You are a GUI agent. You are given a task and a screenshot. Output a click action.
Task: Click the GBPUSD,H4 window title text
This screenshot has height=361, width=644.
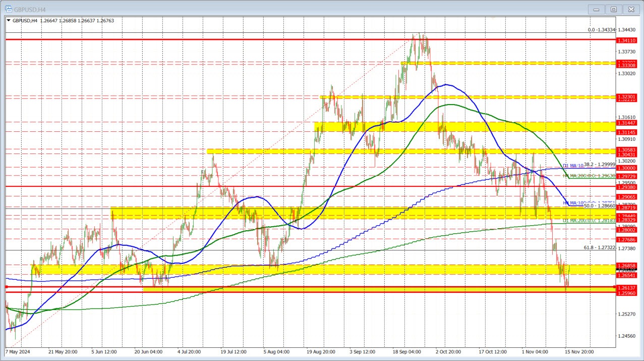click(31, 9)
